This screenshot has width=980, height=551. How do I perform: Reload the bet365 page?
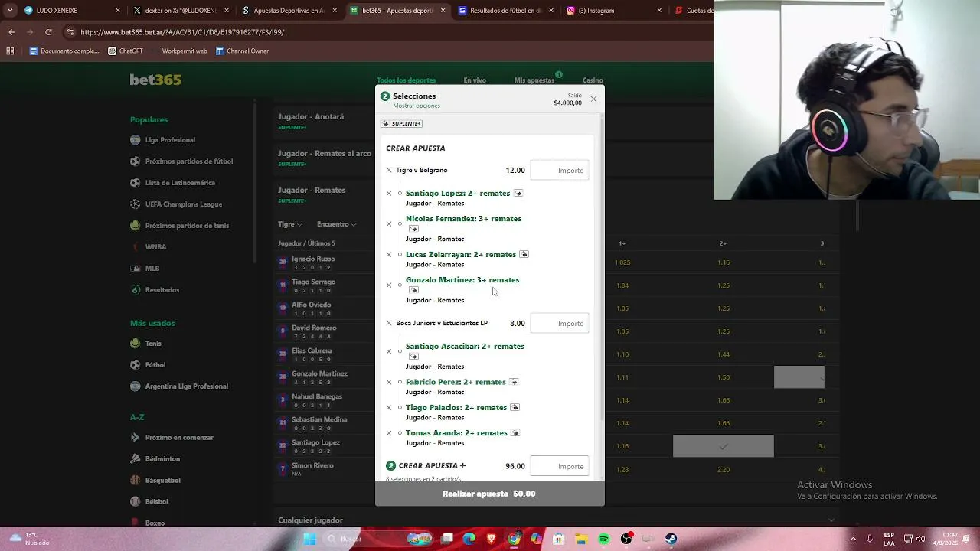click(x=48, y=32)
